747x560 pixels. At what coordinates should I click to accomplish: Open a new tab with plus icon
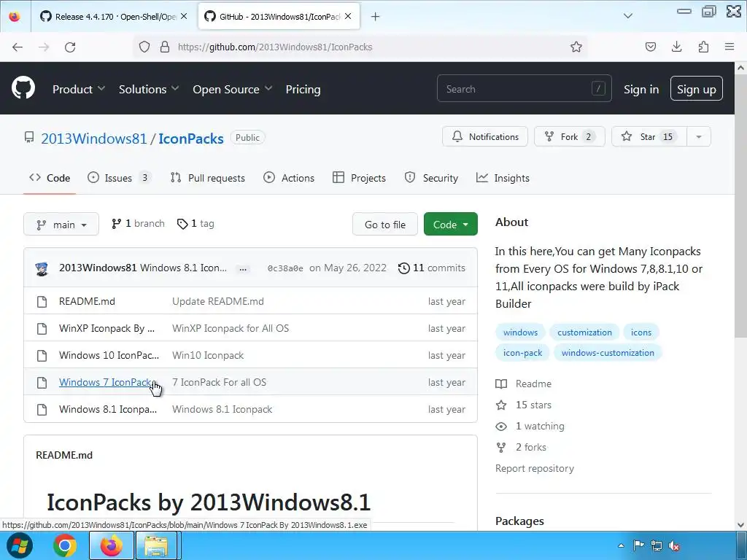coord(376,17)
